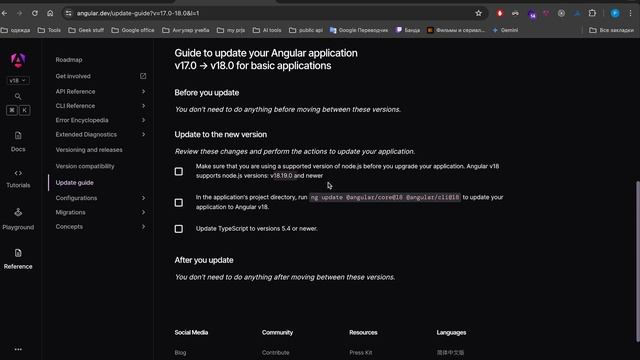Image resolution: width=640 pixels, height=360 pixels.
Task: Expand Concepts chevron
Action: point(143,227)
